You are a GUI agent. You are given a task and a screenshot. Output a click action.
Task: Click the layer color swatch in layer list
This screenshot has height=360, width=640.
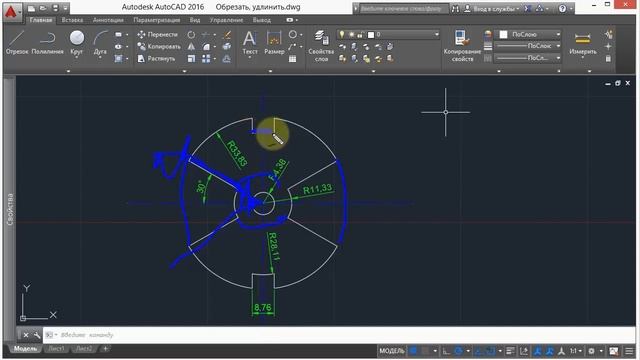(371, 35)
